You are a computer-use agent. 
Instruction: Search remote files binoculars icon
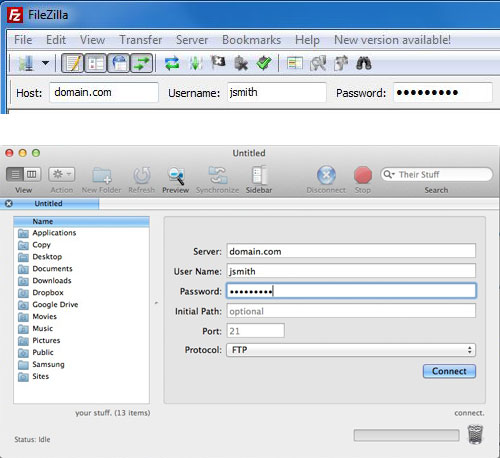(364, 63)
